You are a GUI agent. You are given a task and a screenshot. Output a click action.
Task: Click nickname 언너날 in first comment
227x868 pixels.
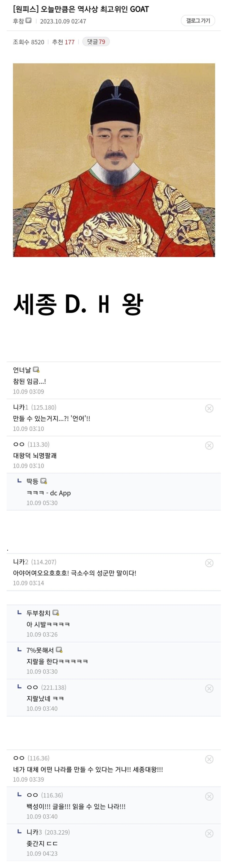tap(22, 370)
